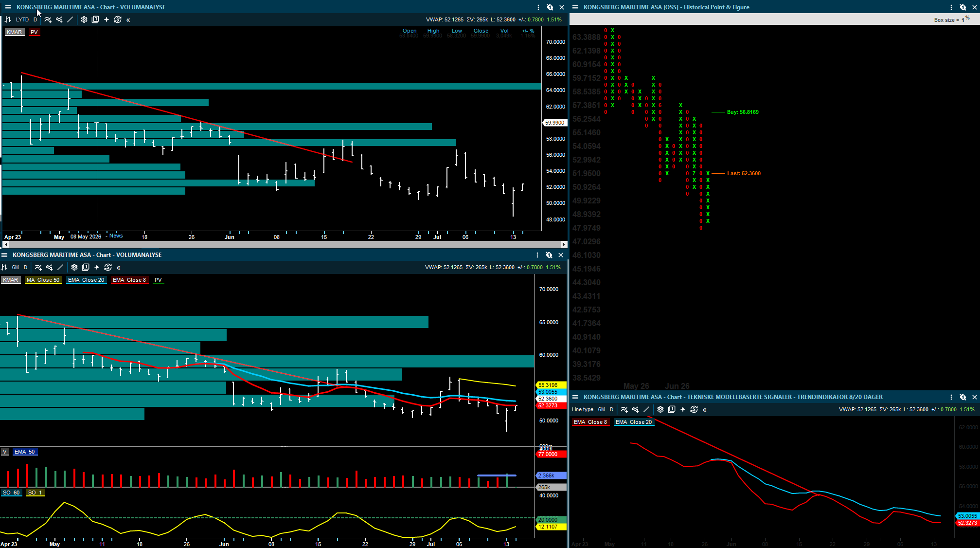Screen dimensions: 980x548
Task: Toggle the MA Close 50 indicator tag
Action: 43,280
